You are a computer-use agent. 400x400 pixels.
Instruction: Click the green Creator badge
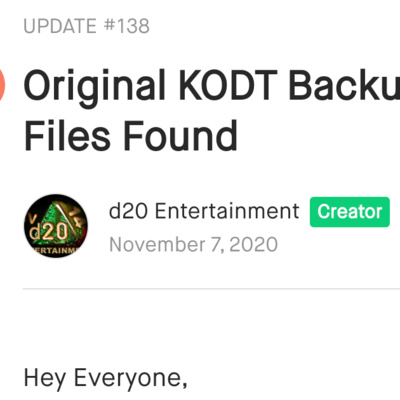[x=350, y=212]
